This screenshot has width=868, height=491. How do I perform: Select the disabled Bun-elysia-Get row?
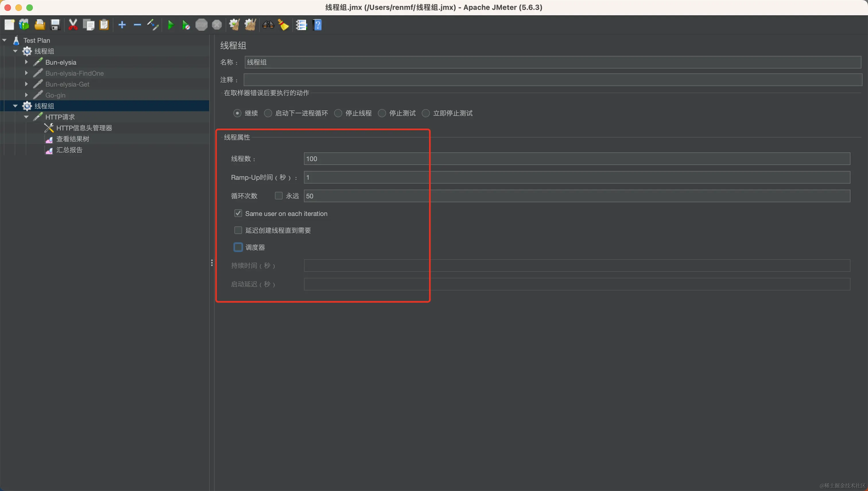pyautogui.click(x=67, y=84)
